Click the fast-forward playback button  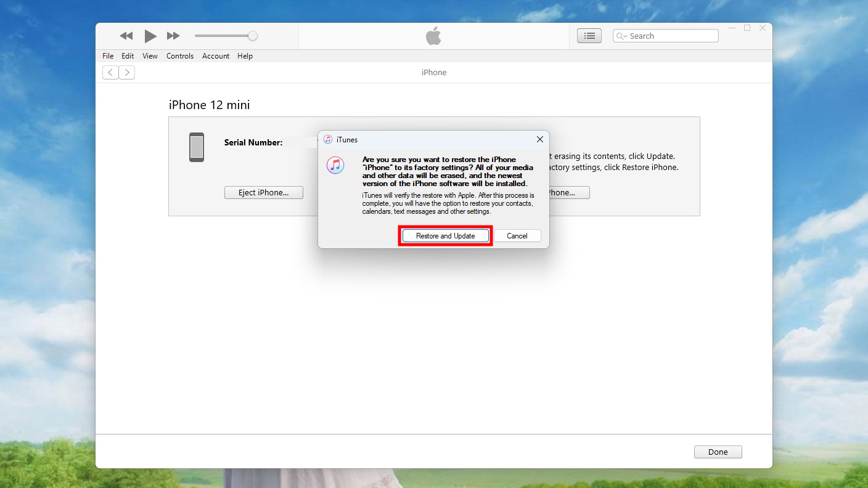click(173, 36)
